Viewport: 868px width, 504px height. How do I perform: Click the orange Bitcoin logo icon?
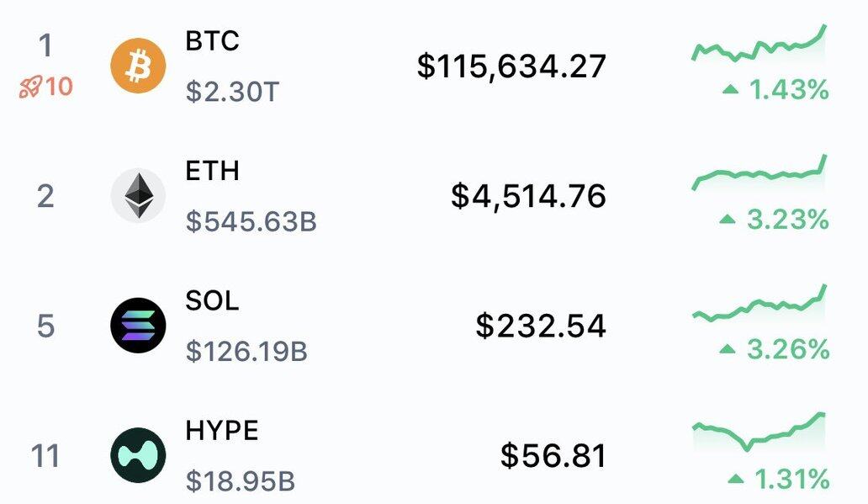[x=138, y=66]
